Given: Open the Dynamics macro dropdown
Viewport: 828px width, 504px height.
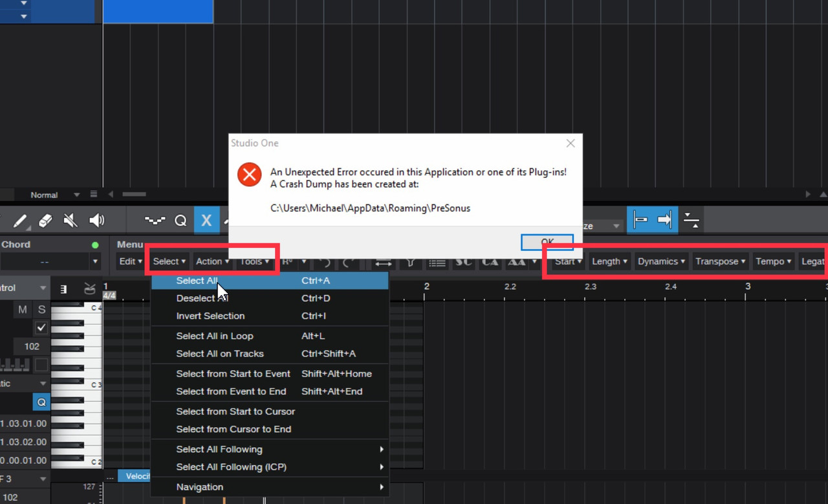Looking at the screenshot, I should tap(661, 261).
